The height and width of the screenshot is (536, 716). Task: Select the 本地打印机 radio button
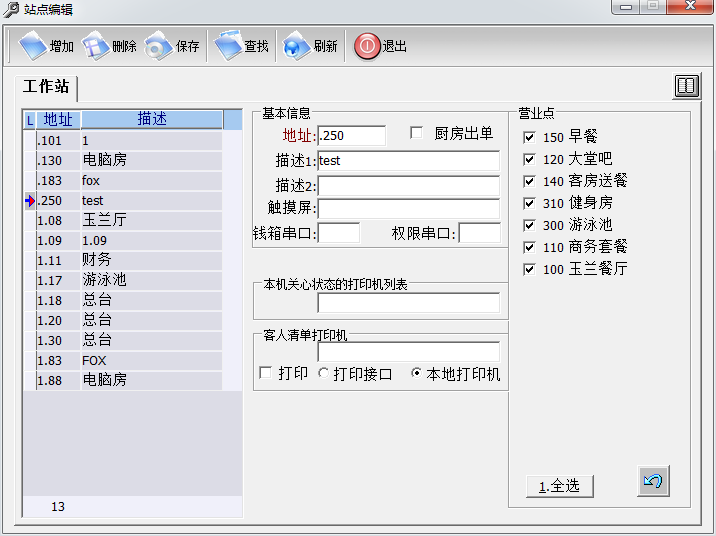pos(416,373)
